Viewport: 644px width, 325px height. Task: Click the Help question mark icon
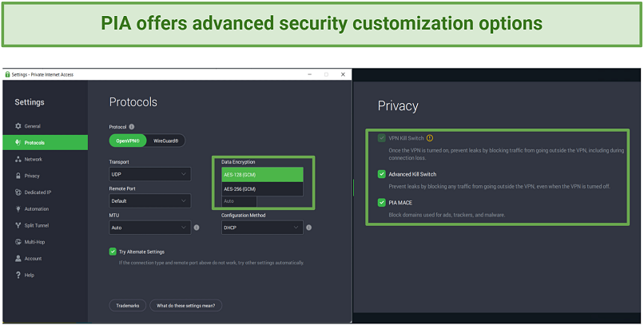pos(18,275)
